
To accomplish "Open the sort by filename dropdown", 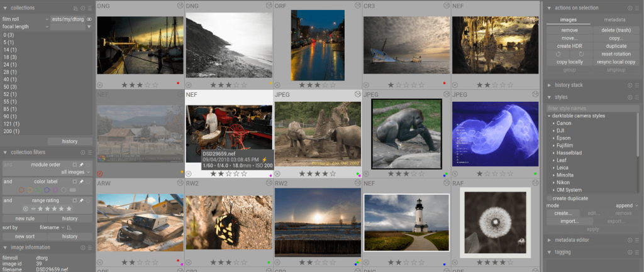I will pyautogui.click(x=52, y=227).
